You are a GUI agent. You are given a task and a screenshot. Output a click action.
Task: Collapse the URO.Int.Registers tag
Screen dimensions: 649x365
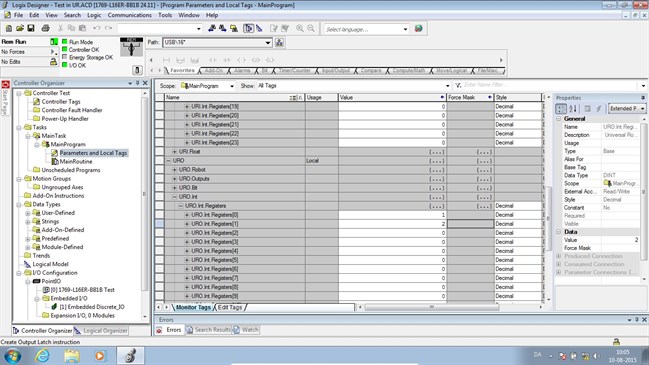(x=181, y=206)
